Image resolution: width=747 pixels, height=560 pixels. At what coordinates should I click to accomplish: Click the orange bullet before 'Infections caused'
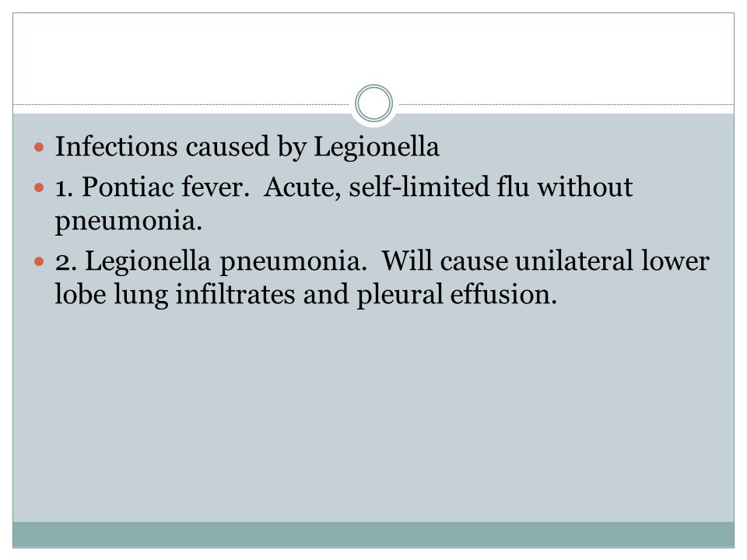pos(39,147)
